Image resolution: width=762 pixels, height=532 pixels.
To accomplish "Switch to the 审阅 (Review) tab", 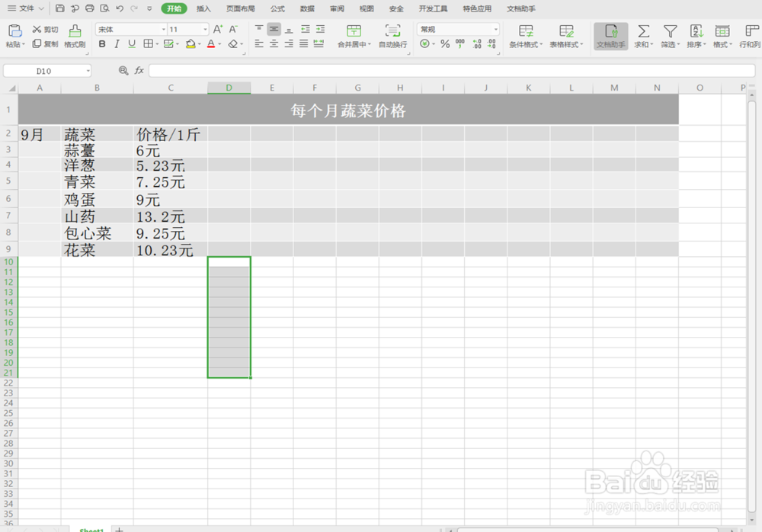I will 337,8.
